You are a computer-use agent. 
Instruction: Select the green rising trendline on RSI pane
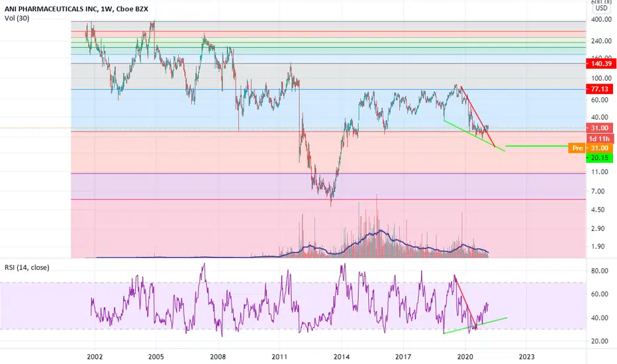click(475, 326)
